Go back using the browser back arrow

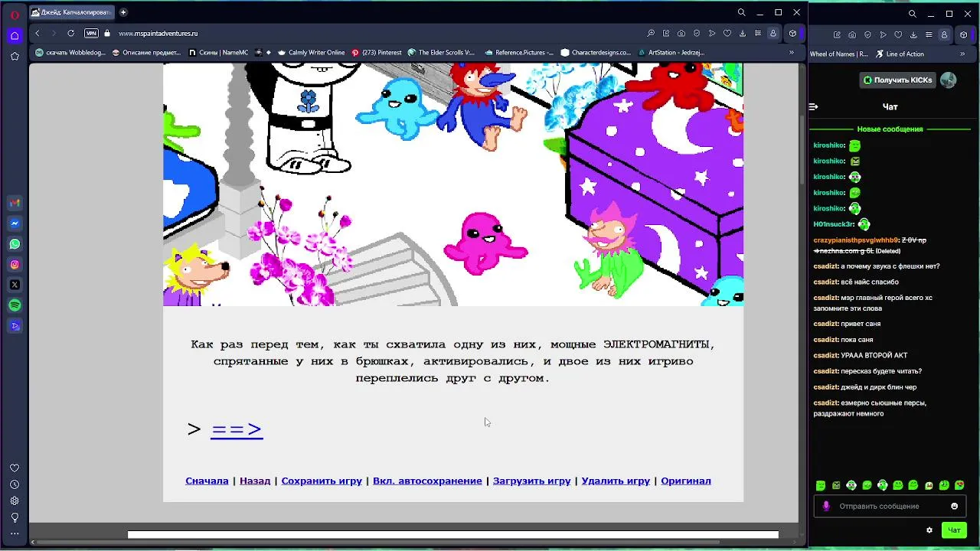37,33
